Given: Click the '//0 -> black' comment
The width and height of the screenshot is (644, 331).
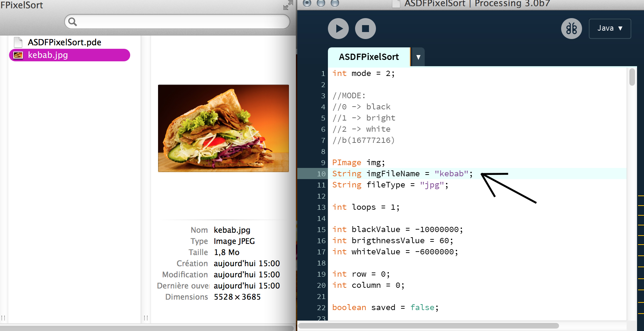Looking at the screenshot, I should (x=361, y=107).
